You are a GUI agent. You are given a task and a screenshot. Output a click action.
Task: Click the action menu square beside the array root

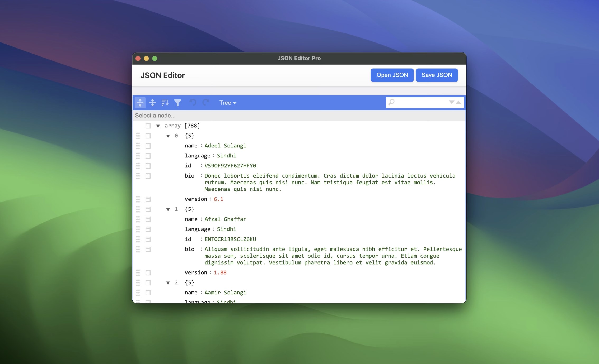pyautogui.click(x=148, y=126)
